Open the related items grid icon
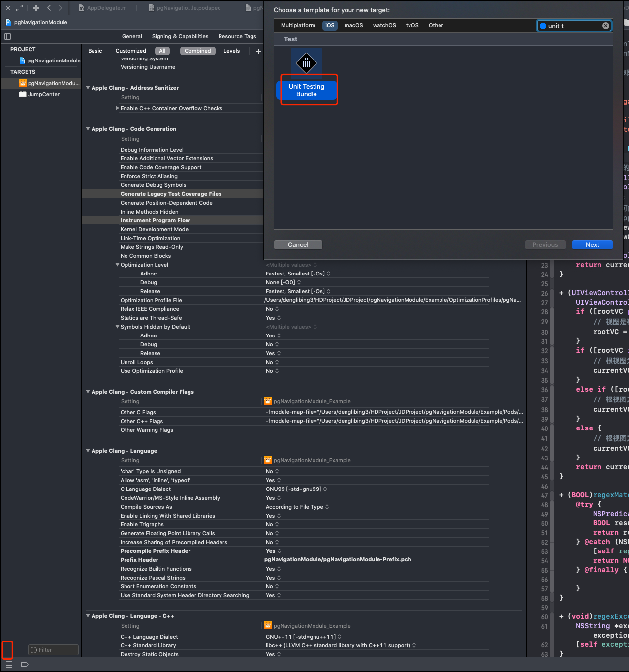629x672 pixels. click(x=36, y=8)
